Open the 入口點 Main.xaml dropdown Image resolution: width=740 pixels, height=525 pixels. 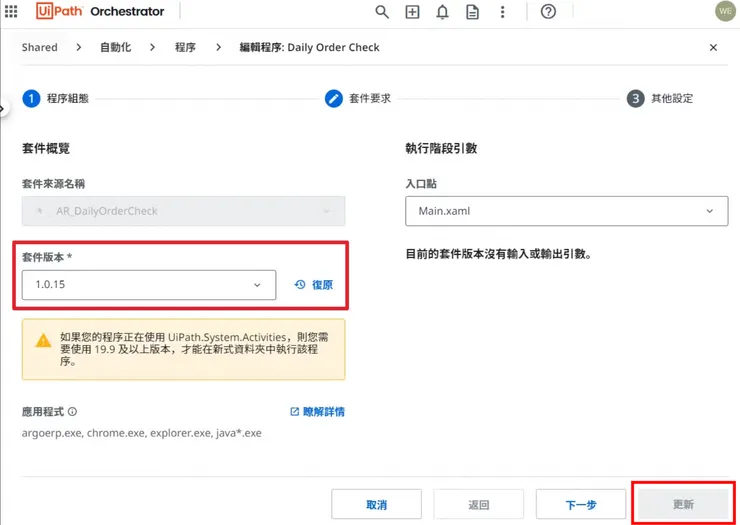pos(566,211)
